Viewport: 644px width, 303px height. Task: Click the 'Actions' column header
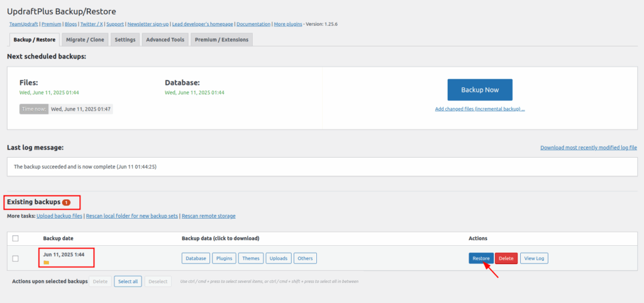[478, 238]
